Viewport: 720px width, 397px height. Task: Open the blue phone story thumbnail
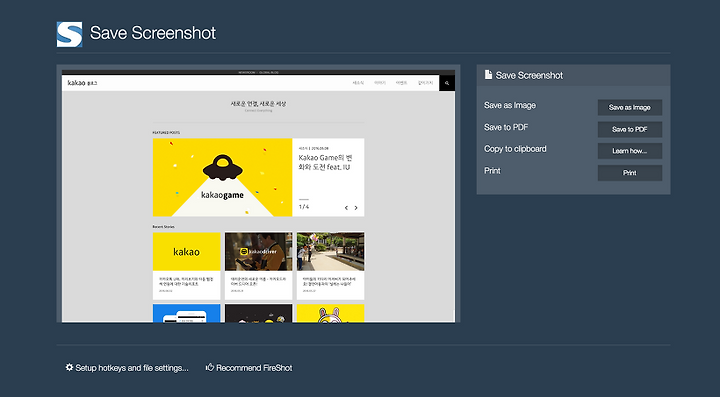pyautogui.click(x=186, y=313)
